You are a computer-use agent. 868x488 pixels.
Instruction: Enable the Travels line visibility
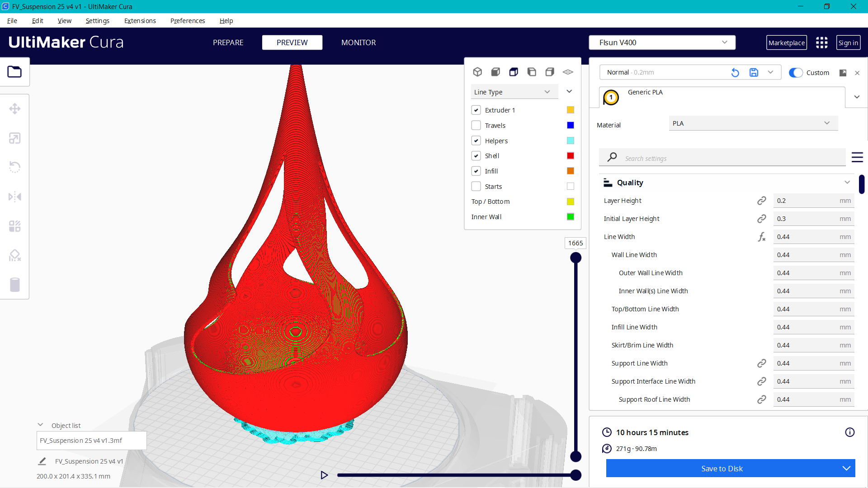(476, 125)
